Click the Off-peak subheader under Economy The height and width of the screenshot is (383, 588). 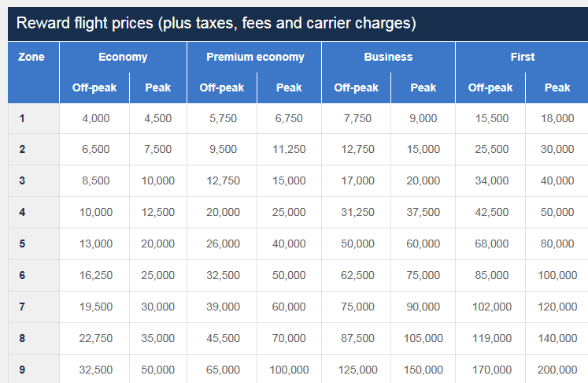tap(94, 87)
